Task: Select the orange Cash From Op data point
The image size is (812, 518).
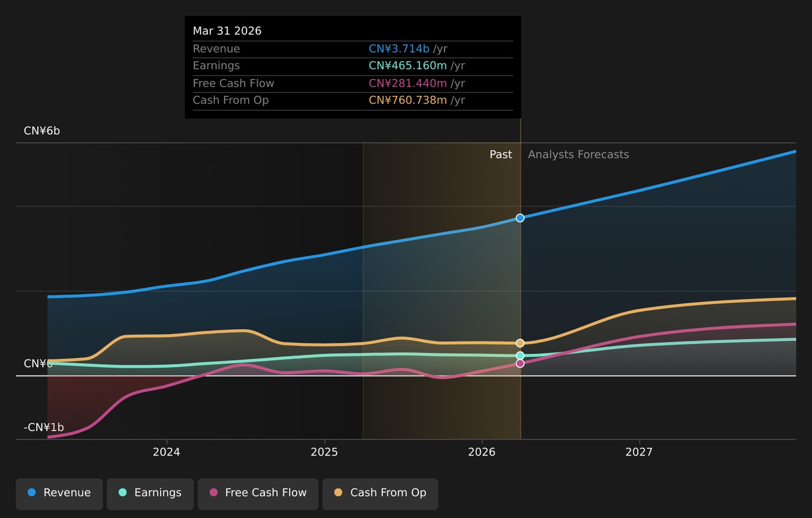Action: (x=520, y=343)
